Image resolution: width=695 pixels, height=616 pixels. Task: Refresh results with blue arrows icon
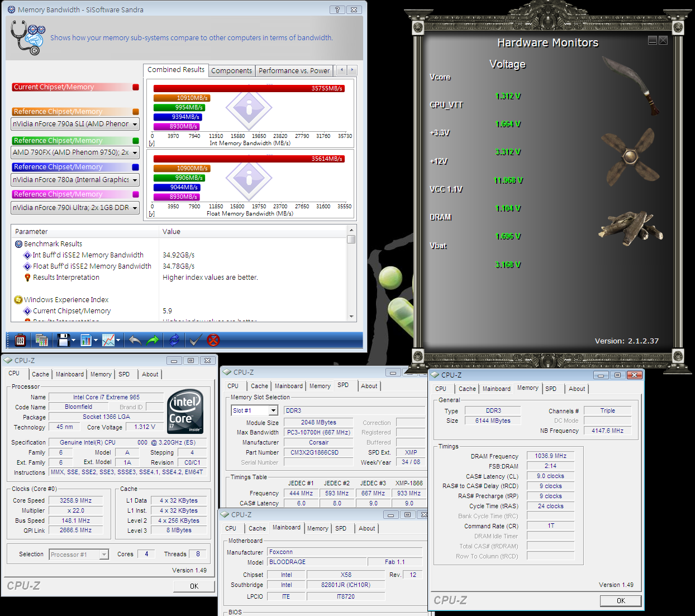(x=174, y=340)
